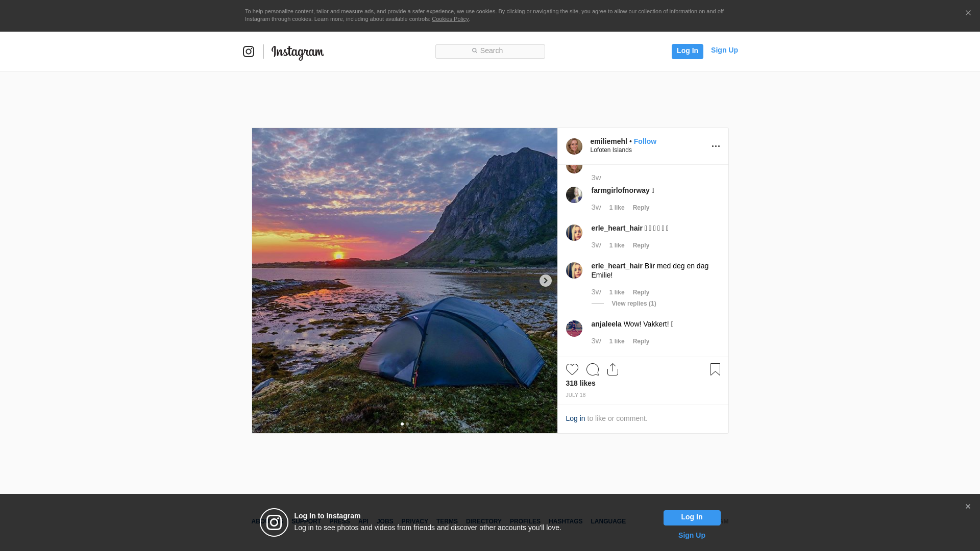
Task: Click Sign Up in bottom banner
Action: [692, 535]
